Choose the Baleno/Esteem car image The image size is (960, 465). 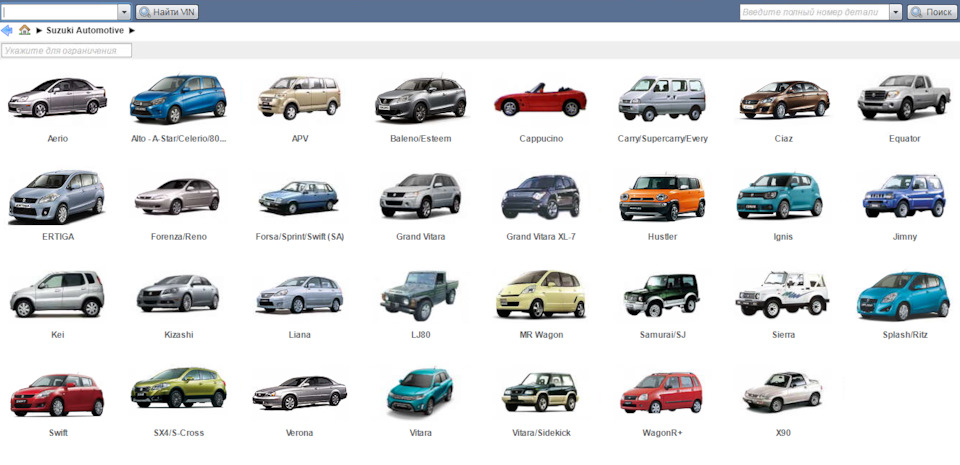click(421, 99)
